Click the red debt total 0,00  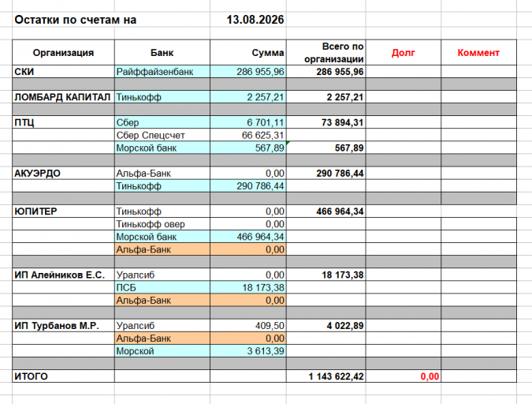(x=404, y=376)
